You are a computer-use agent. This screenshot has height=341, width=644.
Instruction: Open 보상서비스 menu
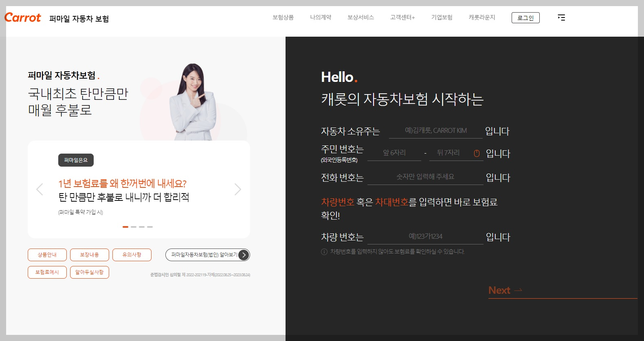click(x=360, y=18)
